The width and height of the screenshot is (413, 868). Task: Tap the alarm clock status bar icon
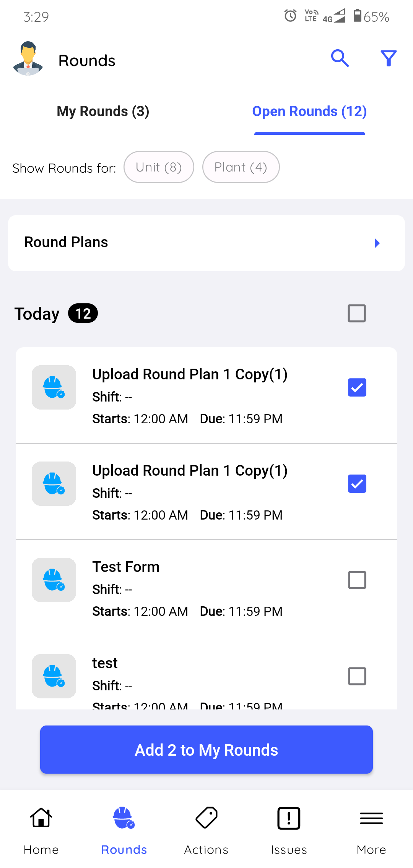click(x=290, y=16)
